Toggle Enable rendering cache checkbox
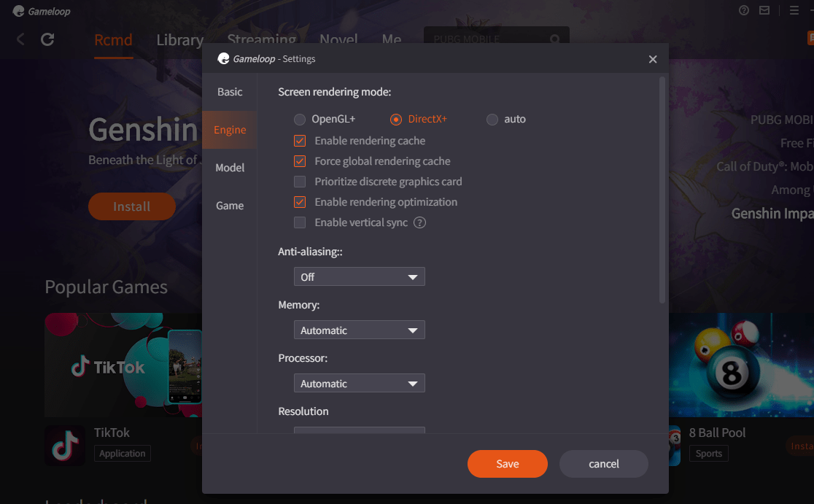This screenshot has height=504, width=814. 300,141
